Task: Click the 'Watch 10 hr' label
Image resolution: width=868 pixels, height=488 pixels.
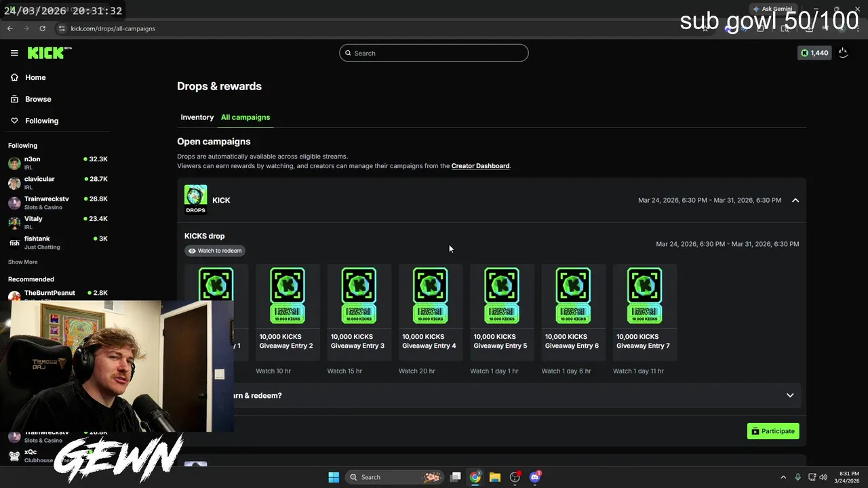Action: [x=273, y=371]
